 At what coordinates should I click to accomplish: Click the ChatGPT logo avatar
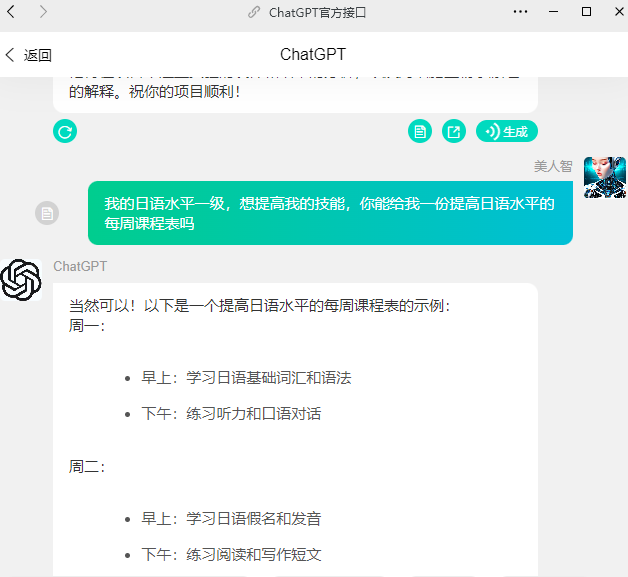click(x=21, y=280)
